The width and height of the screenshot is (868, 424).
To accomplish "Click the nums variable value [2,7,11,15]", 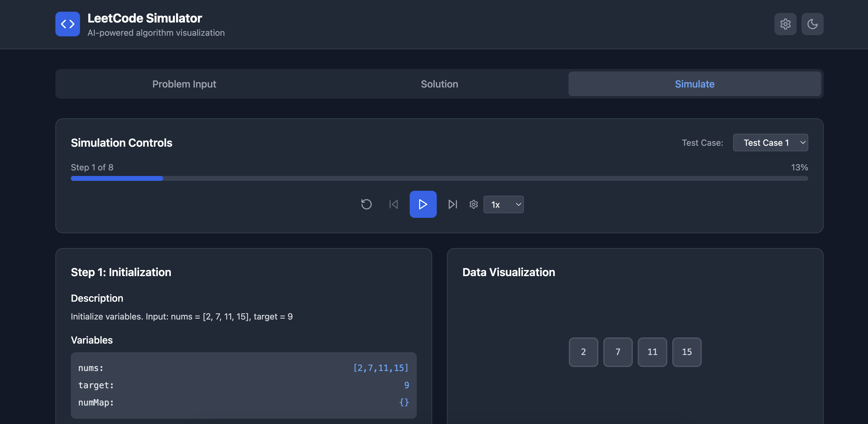I will tap(381, 368).
